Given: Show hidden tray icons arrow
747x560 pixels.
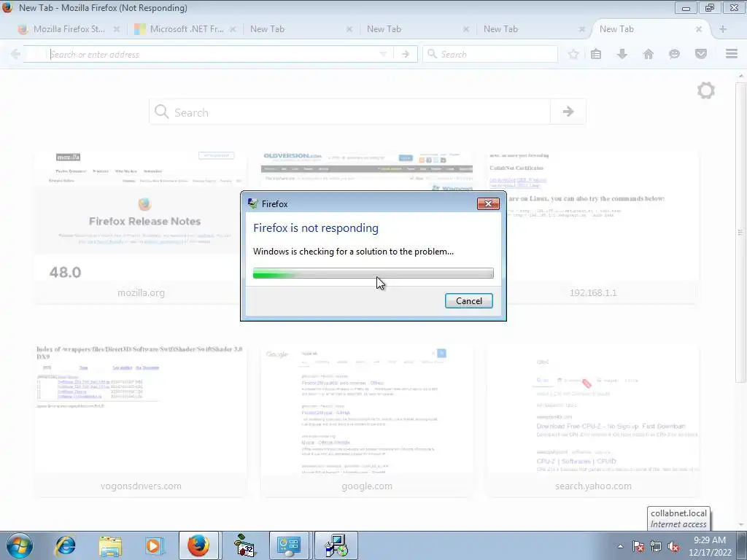Looking at the screenshot, I should [x=620, y=546].
